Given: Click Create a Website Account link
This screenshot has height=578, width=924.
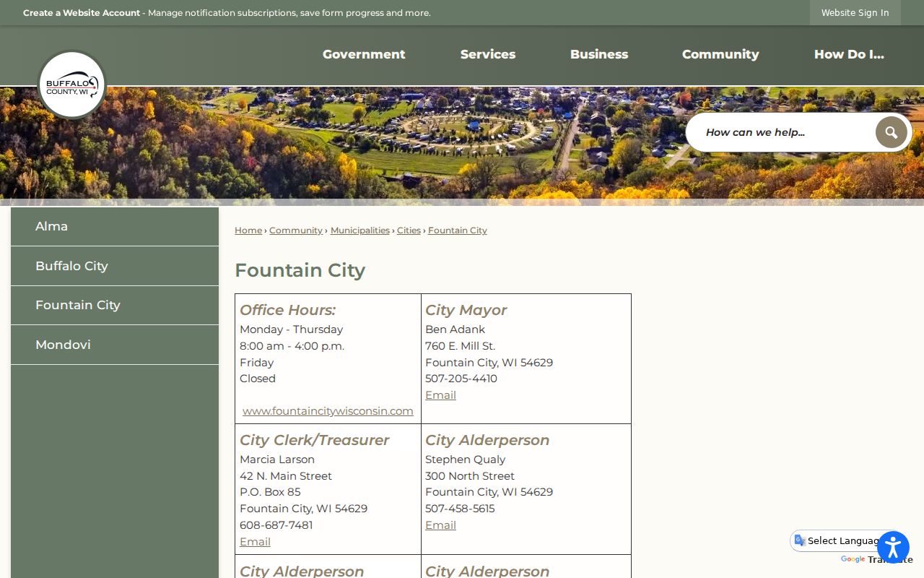Looking at the screenshot, I should [x=82, y=12].
